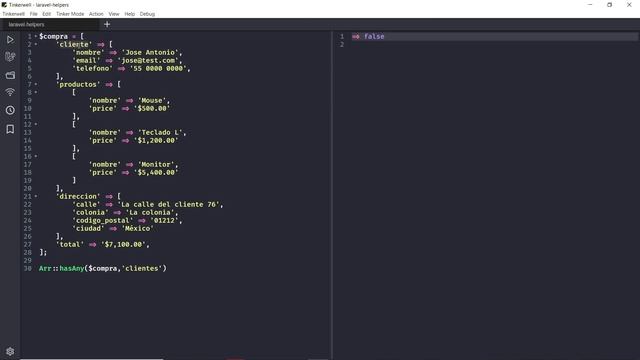Click the 'Monitor' product name
This screenshot has width=640, height=360.
point(156,164)
